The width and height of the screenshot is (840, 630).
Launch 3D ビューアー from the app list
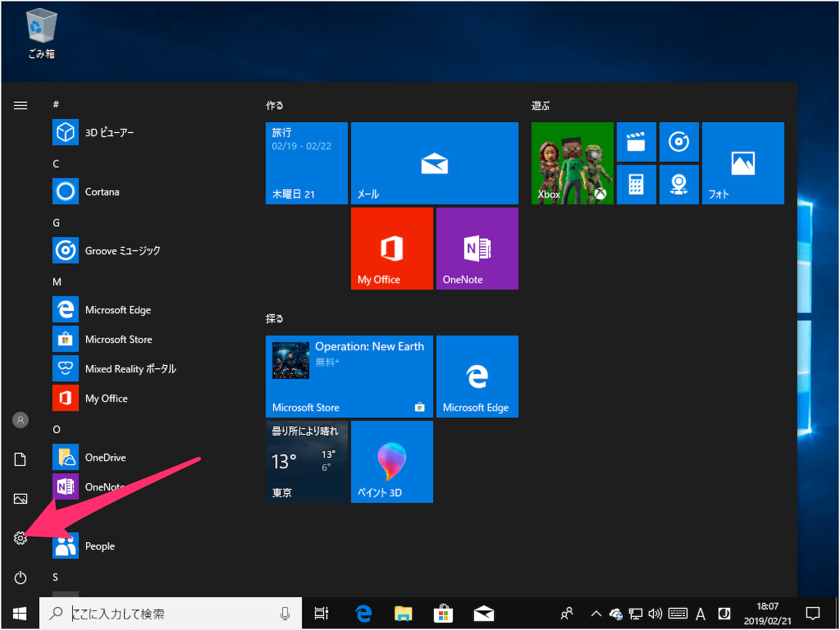144,133
